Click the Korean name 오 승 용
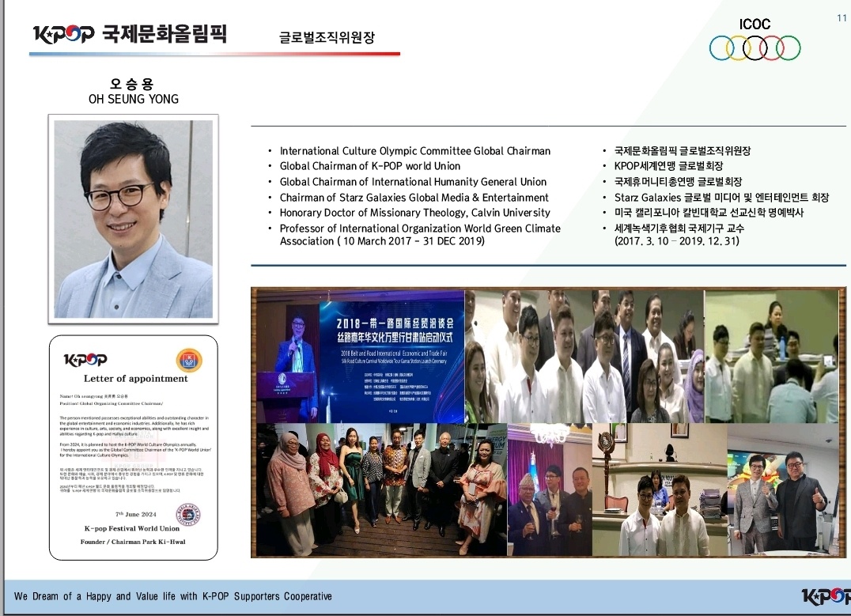 (x=132, y=84)
